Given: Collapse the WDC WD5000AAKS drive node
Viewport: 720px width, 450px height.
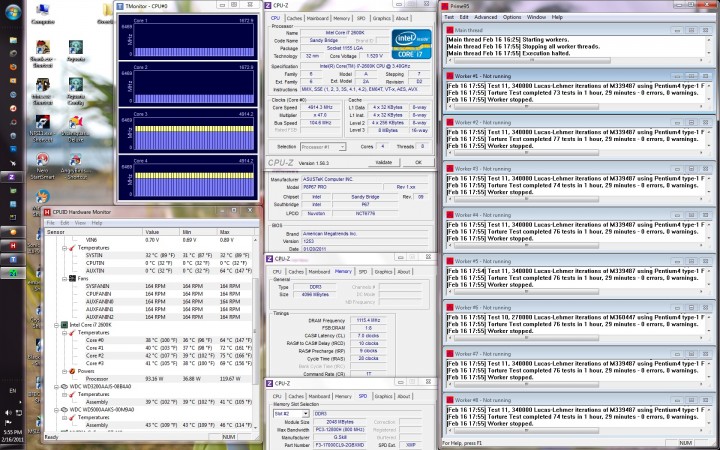Looking at the screenshot, I should tap(57, 410).
